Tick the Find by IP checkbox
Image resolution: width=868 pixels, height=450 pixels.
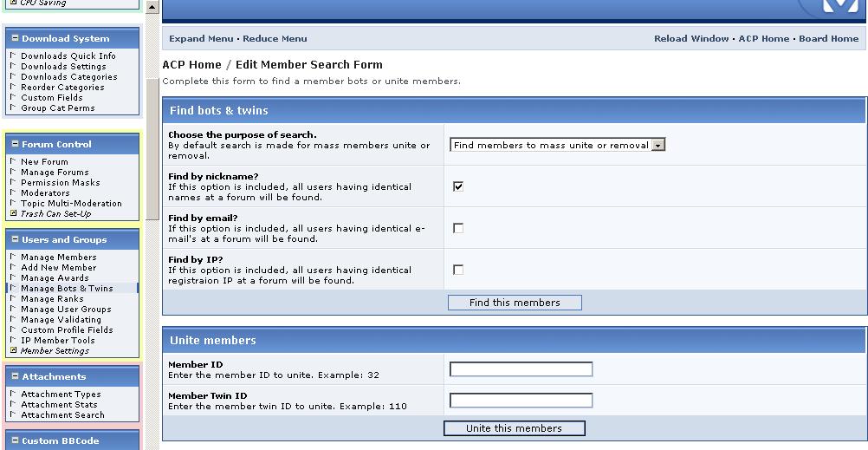458,270
